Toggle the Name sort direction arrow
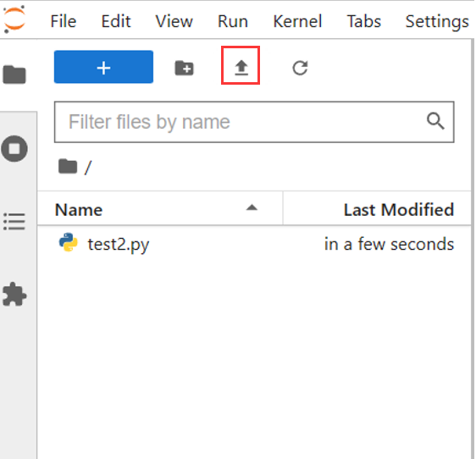476x459 pixels. [252, 207]
